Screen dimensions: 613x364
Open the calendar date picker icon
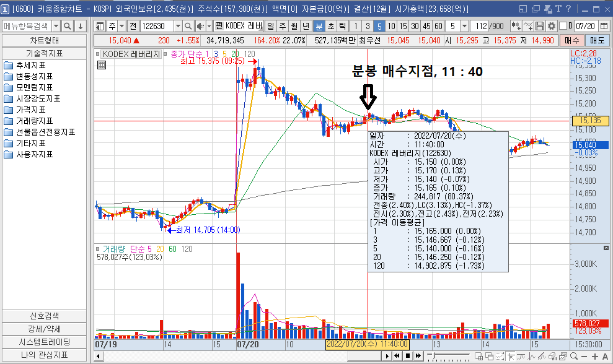coord(604,26)
